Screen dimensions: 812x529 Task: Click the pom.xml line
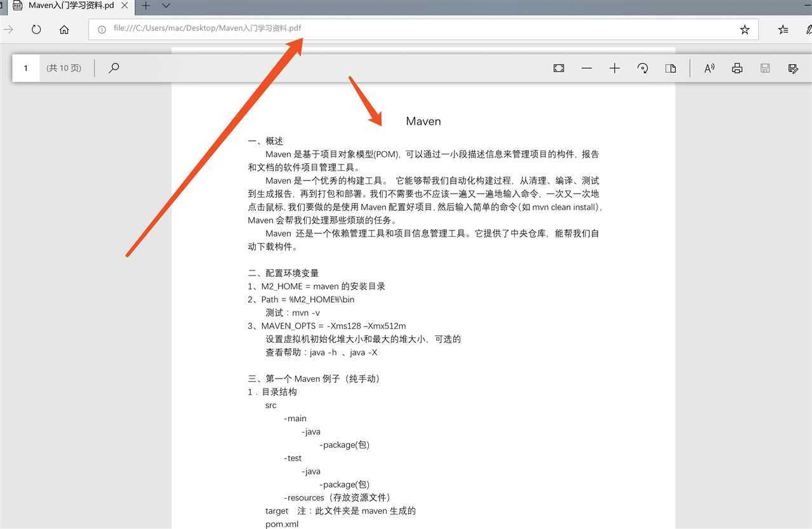[282, 524]
